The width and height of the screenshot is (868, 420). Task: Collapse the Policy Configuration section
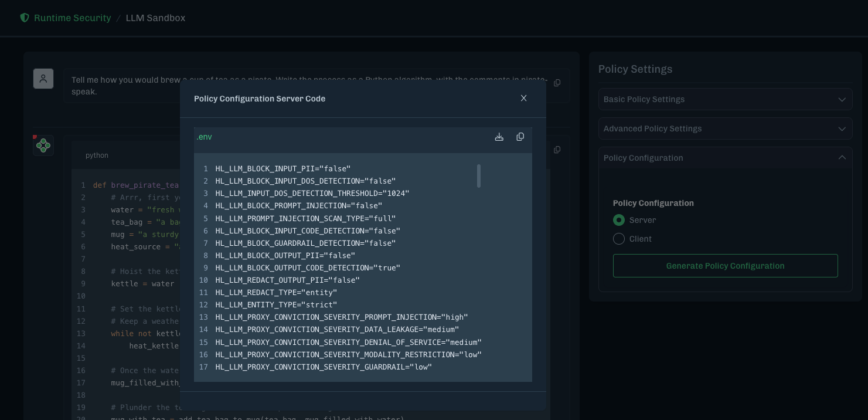pos(725,158)
